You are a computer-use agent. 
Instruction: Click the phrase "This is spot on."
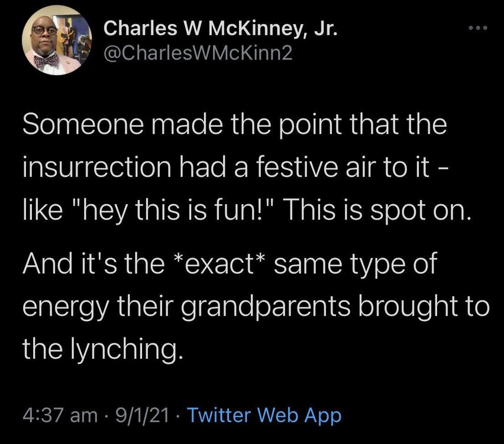(x=379, y=211)
